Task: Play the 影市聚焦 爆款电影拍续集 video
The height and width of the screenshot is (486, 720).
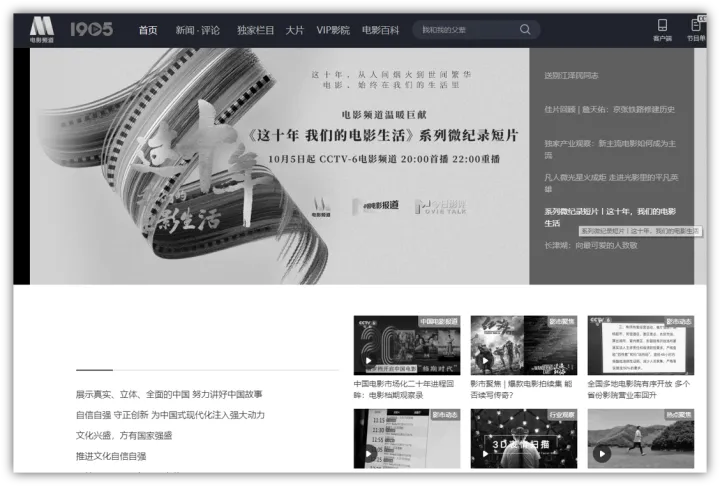Action: [x=523, y=345]
